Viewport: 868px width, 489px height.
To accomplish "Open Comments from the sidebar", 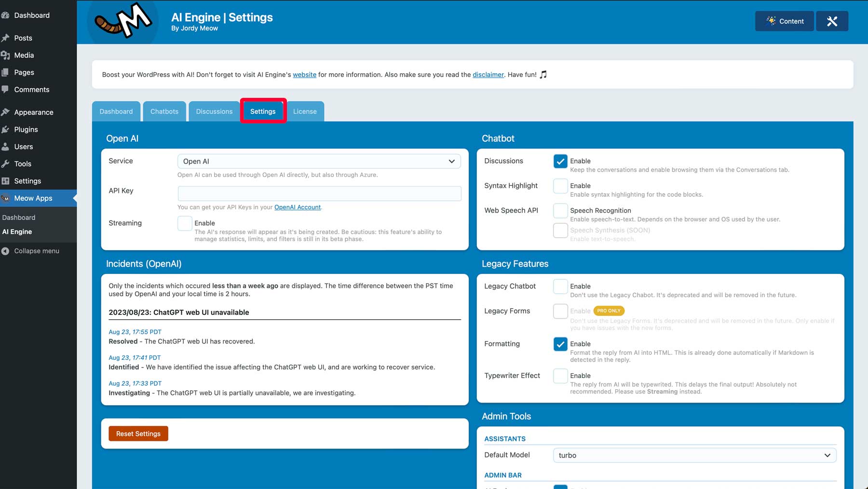I will tap(31, 90).
